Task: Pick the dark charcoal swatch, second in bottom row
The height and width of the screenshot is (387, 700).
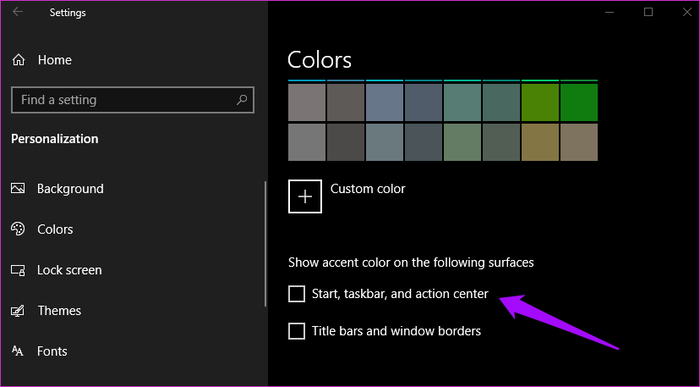Action: click(346, 142)
